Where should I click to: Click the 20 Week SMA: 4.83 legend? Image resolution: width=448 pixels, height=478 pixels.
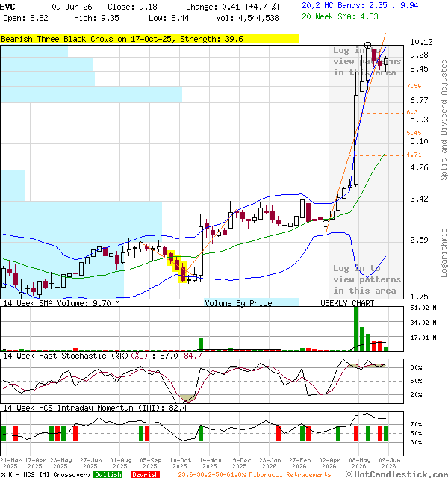click(340, 16)
